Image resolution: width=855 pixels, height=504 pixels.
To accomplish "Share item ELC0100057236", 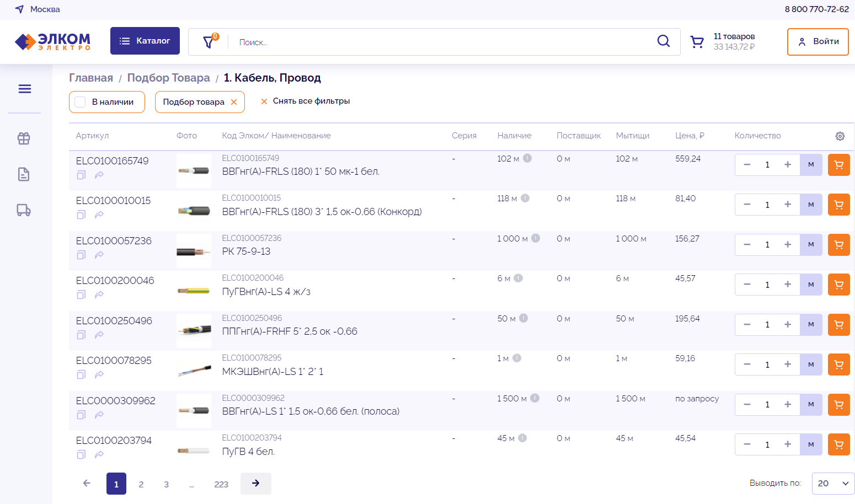I will 99,255.
